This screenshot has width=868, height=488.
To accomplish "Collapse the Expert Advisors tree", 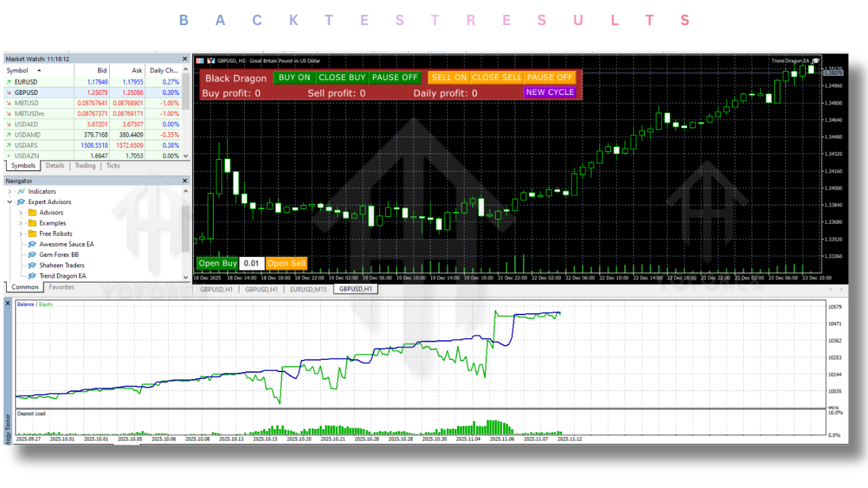I will tap(9, 202).
